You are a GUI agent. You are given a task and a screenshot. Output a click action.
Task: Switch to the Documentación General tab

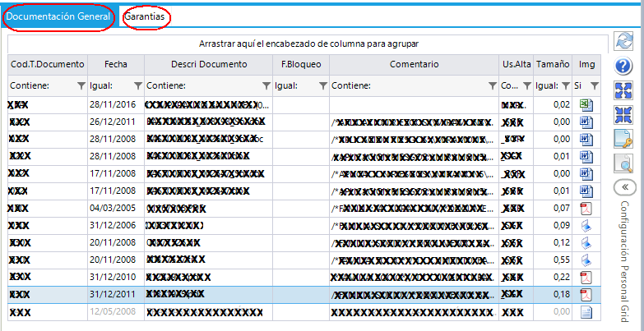click(59, 16)
